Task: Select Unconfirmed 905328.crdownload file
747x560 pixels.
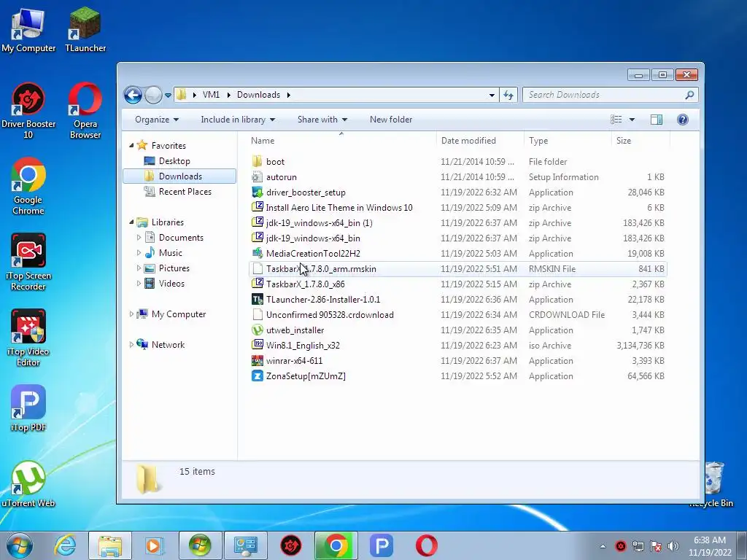Action: coord(457,315)
